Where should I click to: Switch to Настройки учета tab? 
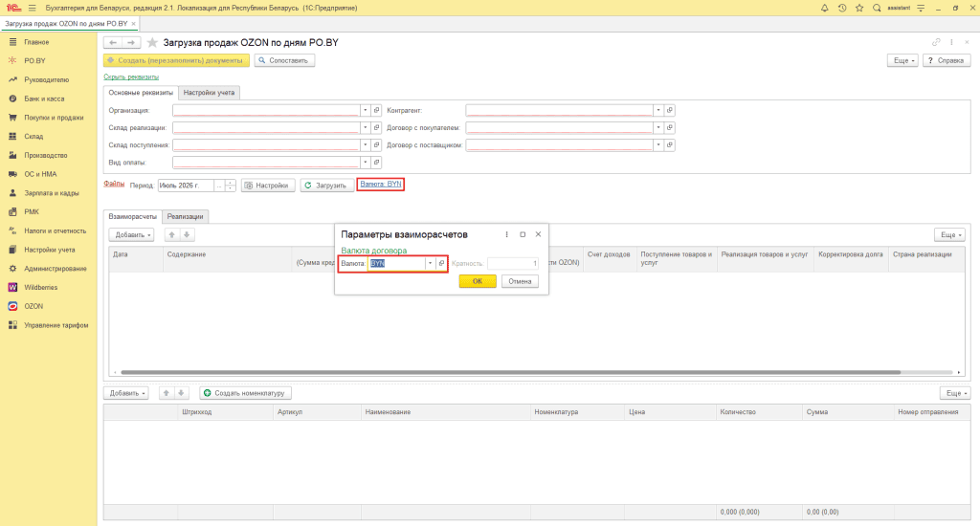tap(209, 93)
